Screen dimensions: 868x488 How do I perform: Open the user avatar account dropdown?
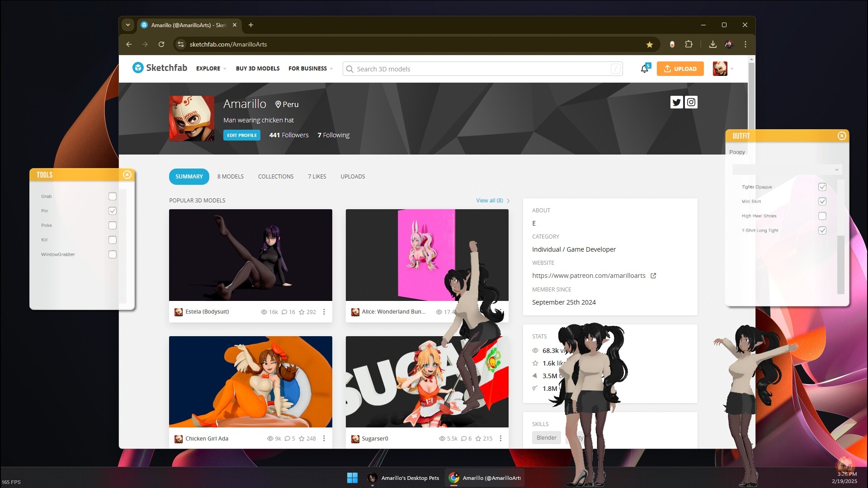[723, 69]
